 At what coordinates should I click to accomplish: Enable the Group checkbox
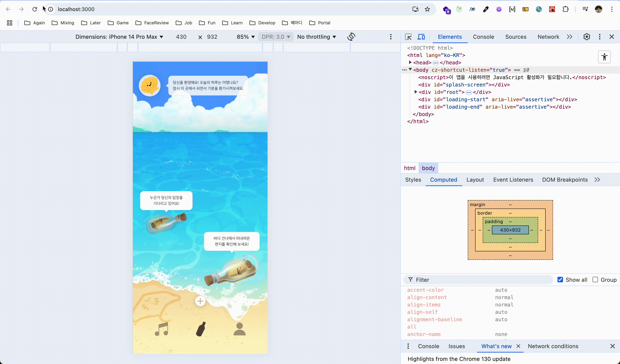595,280
